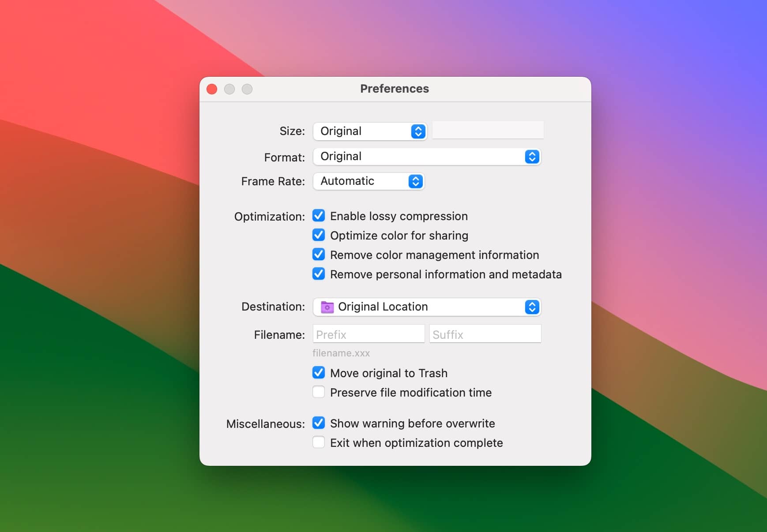Expand the Frame Rate dropdown
767x532 pixels.
tap(368, 181)
